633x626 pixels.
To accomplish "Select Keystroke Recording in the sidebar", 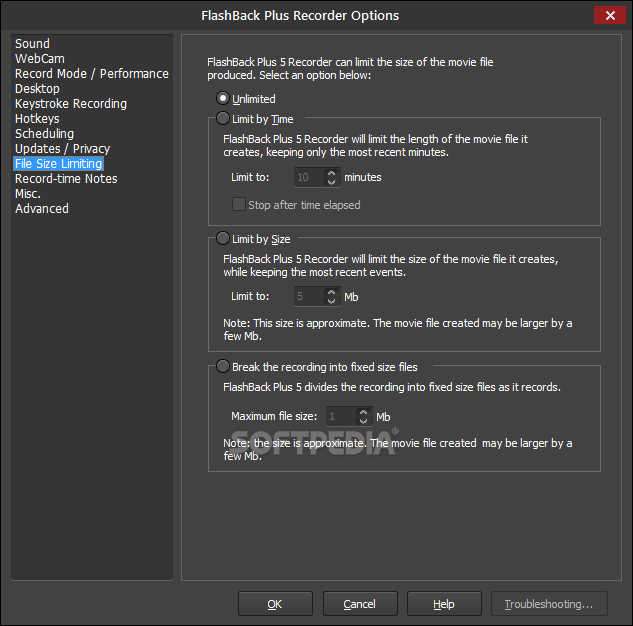I will point(71,104).
